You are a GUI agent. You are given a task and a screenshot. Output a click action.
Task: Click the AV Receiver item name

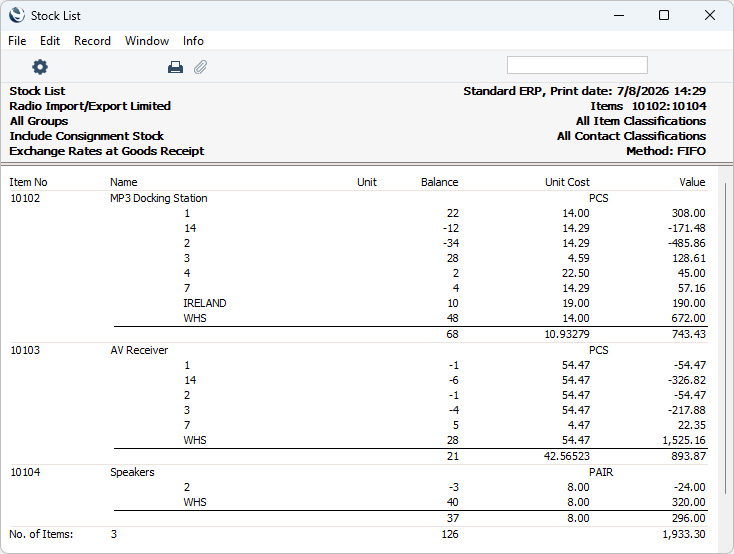coord(139,350)
